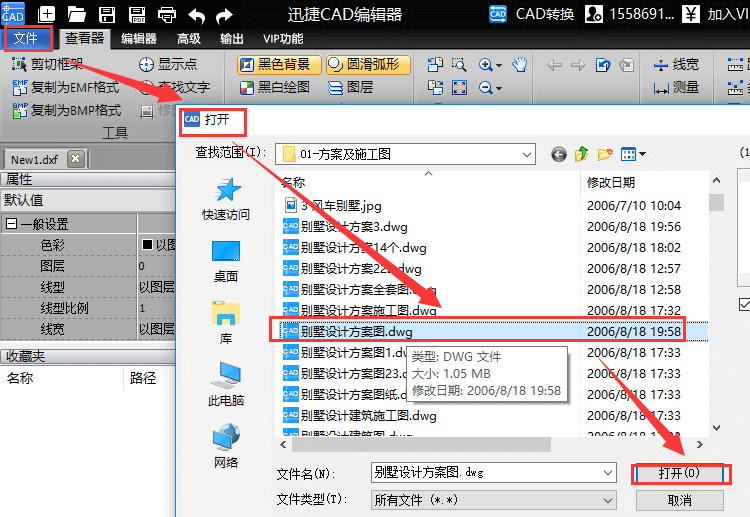
Task: Toggle the preview checkbox at dialog edge
Action: pos(744,304)
